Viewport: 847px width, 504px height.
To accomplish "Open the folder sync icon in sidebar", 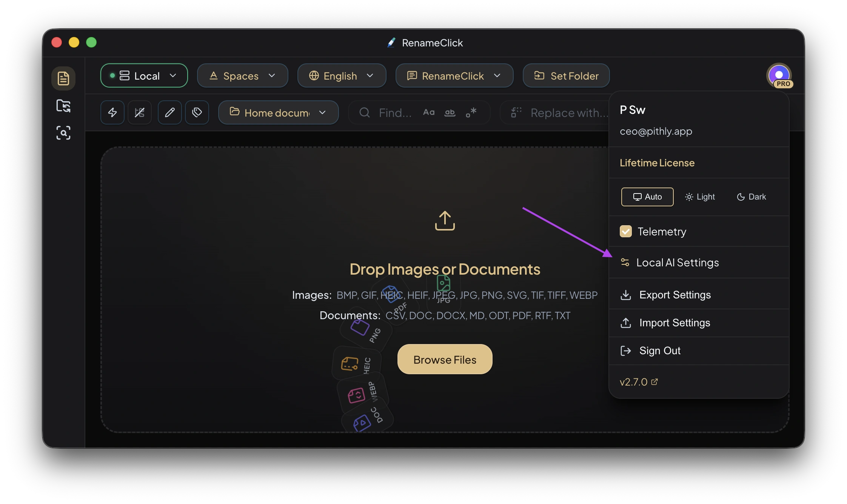I will (63, 106).
